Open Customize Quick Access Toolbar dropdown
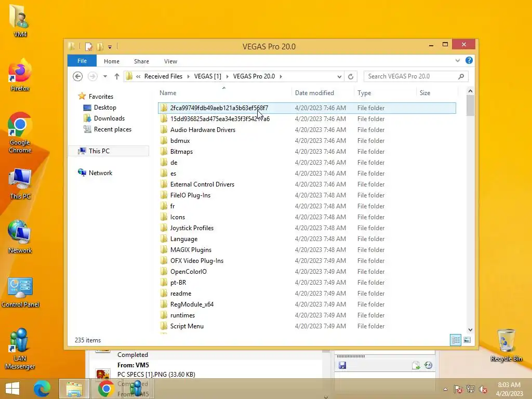This screenshot has height=399, width=532. click(x=110, y=47)
